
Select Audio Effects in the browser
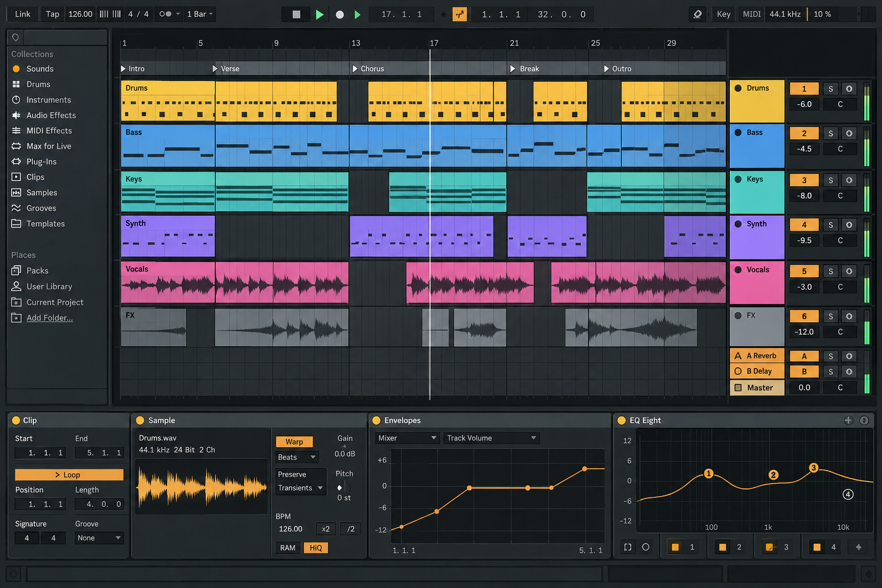coord(51,115)
